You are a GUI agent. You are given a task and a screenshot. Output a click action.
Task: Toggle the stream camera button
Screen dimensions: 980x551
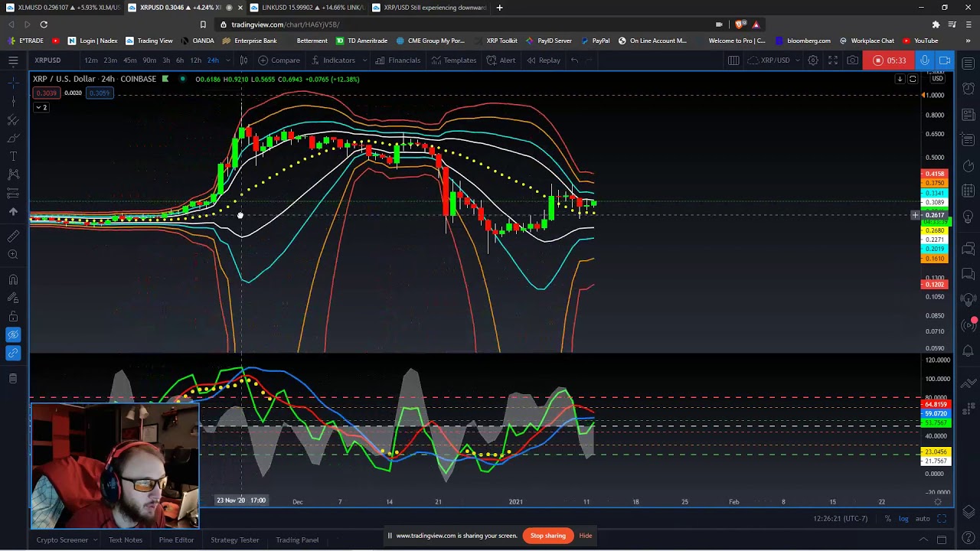[945, 60]
